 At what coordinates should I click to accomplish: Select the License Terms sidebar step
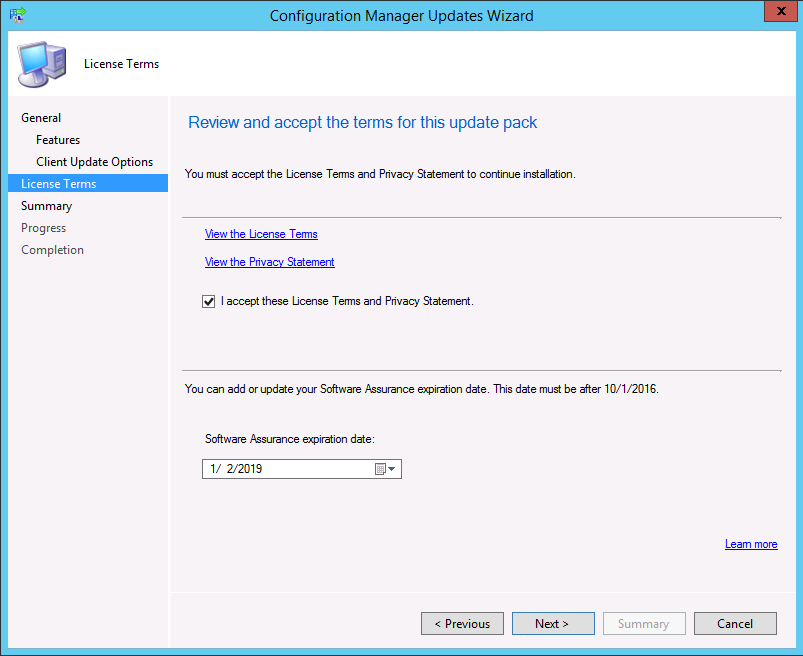click(x=88, y=183)
